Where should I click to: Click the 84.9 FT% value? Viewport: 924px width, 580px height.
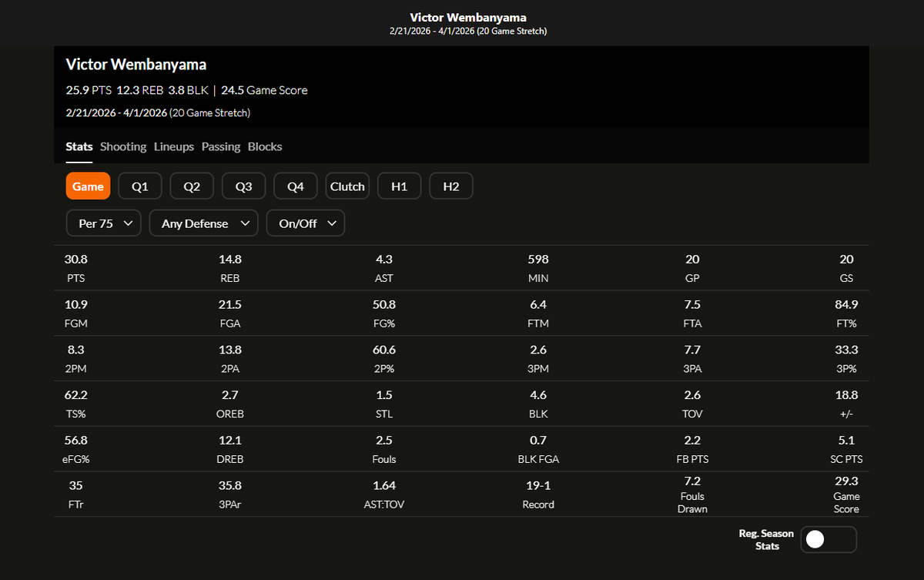(x=846, y=304)
